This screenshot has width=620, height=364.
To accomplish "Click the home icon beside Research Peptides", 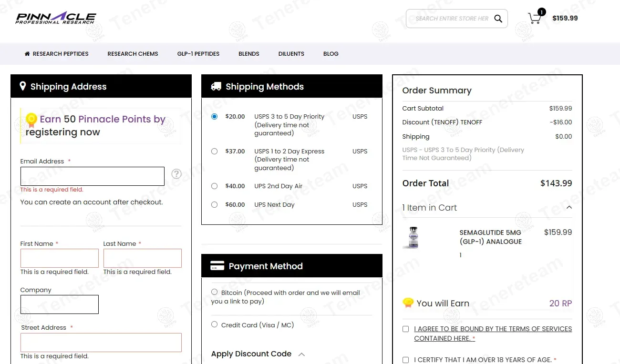I will pyautogui.click(x=27, y=54).
